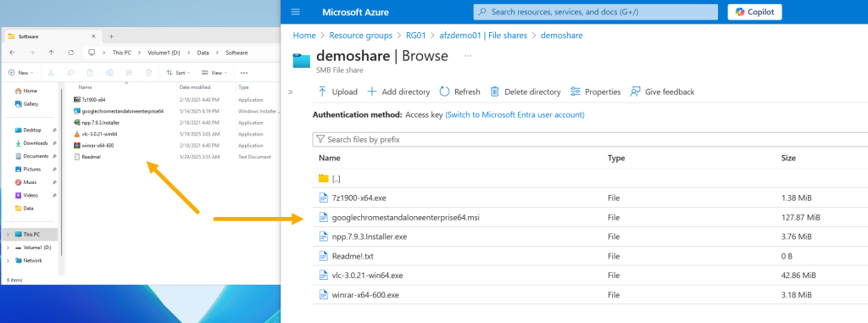Switch to Microsoft Entra user account
This screenshot has width=868, height=323.
click(x=515, y=115)
